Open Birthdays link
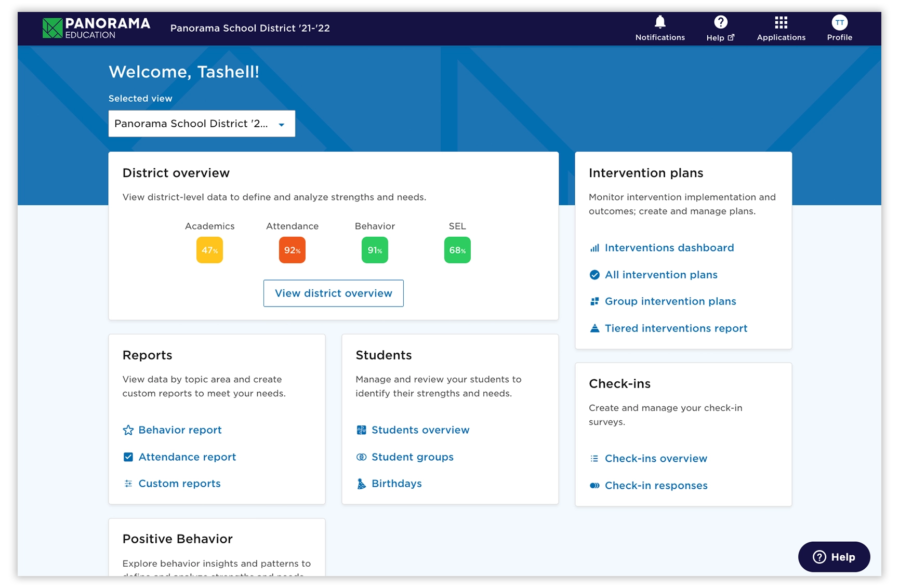 (x=396, y=484)
